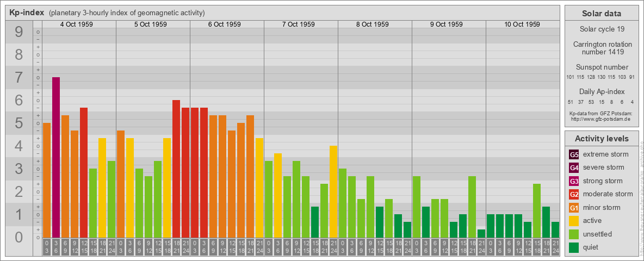Click the Kp-index title text

click(x=27, y=13)
